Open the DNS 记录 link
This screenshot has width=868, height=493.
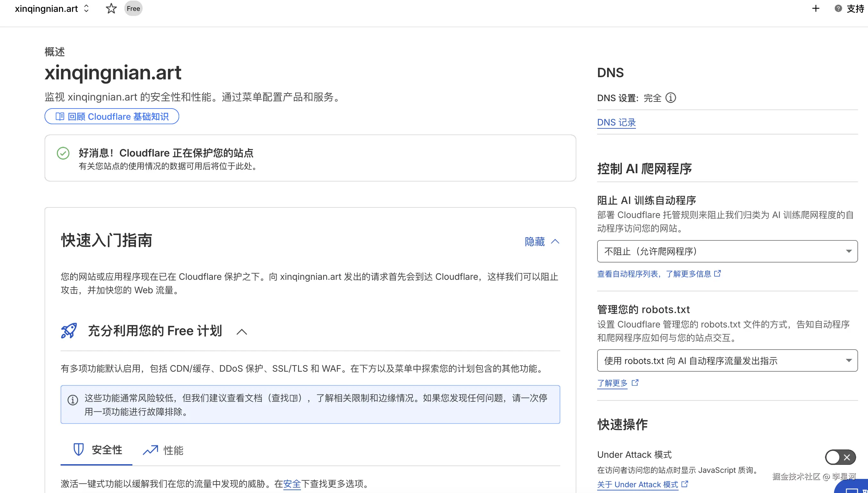[616, 123]
